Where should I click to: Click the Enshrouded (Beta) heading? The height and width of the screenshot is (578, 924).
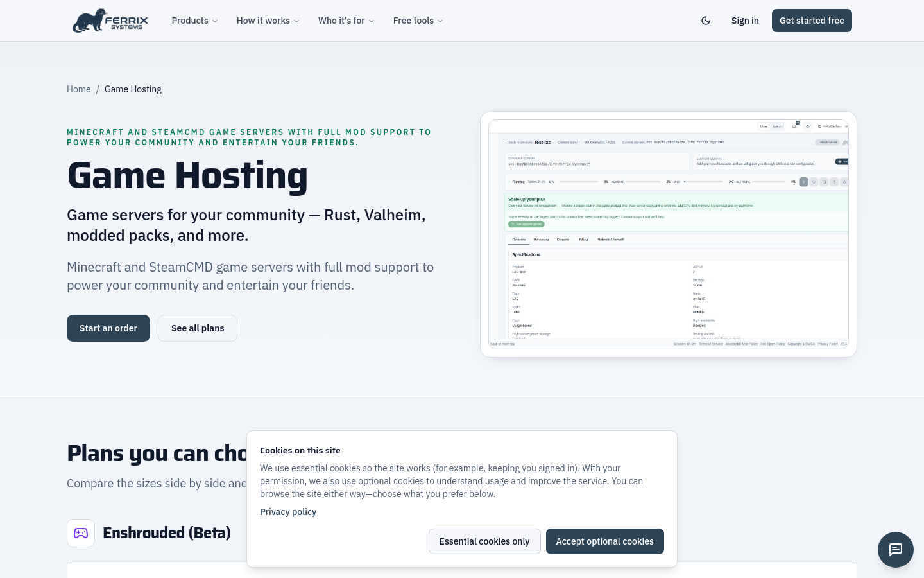pyautogui.click(x=167, y=533)
